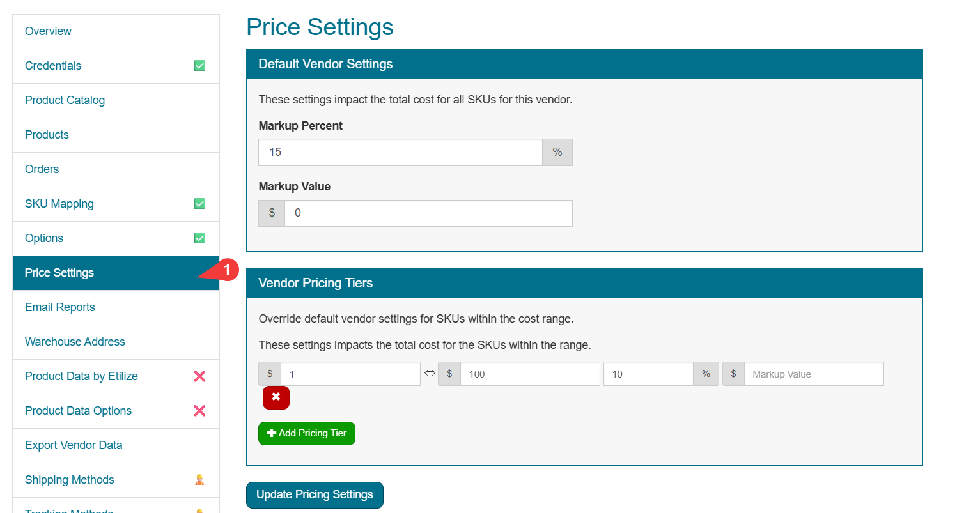The height and width of the screenshot is (513, 980).
Task: Click Update Pricing Settings button
Action: pyautogui.click(x=315, y=495)
